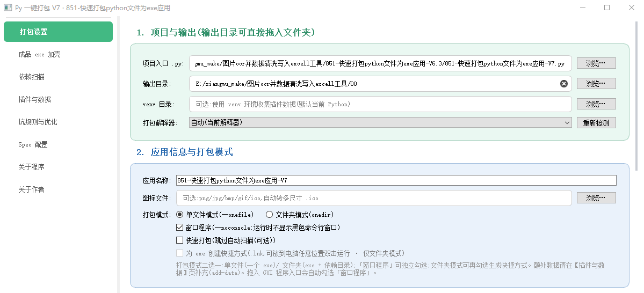
Task: Maximize the Py 一键打包 window
Action: [x=607, y=8]
